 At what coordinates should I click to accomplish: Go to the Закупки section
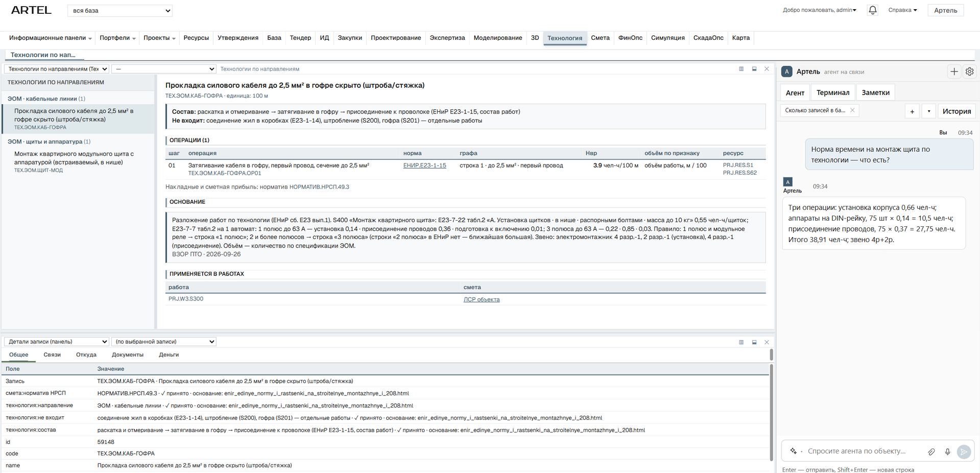tap(350, 38)
